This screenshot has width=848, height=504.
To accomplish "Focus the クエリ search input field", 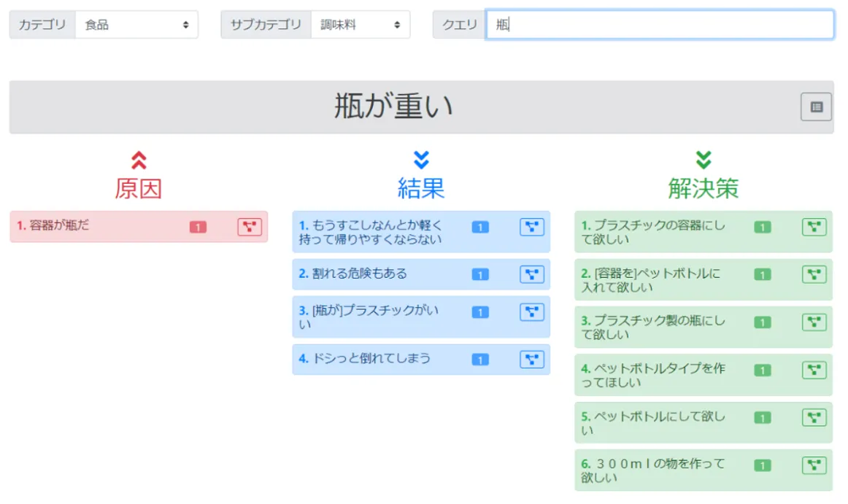I will point(660,25).
